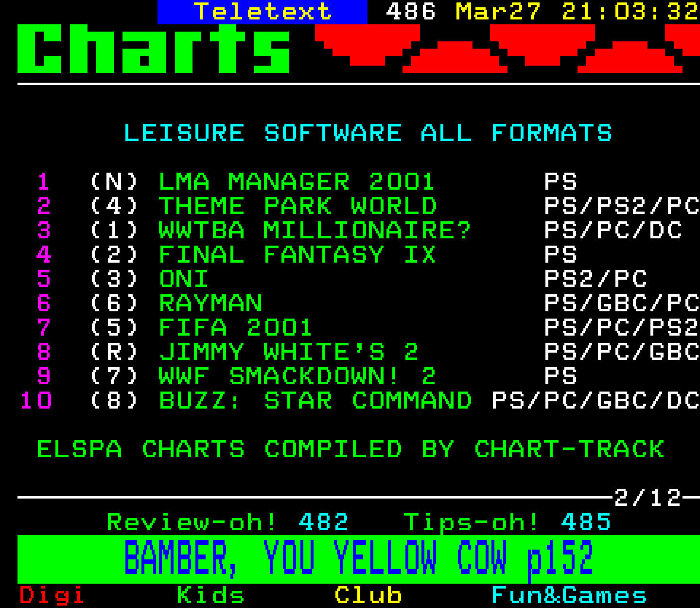Click PS2/PC formats for ONI

595,279
